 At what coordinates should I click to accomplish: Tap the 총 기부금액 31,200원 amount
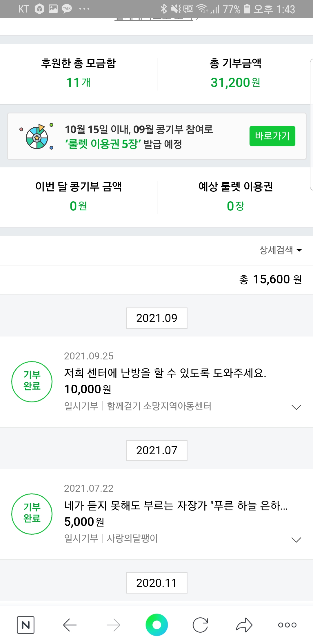(235, 82)
